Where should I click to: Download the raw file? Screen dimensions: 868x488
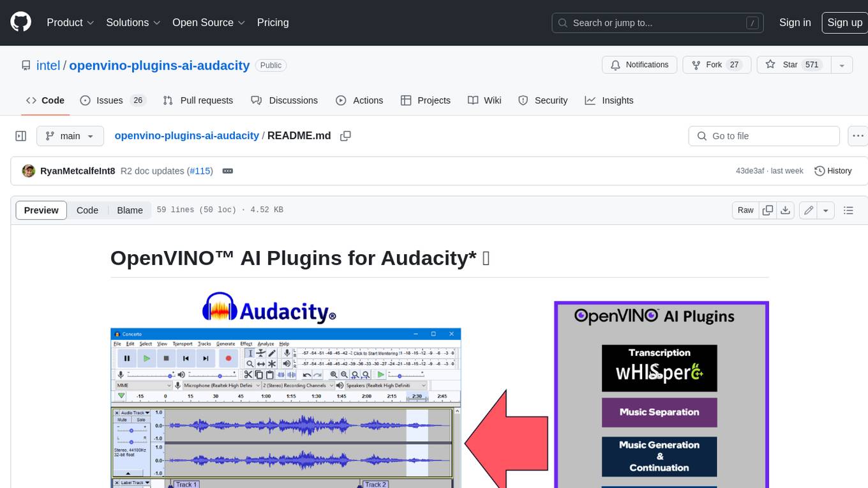786,210
